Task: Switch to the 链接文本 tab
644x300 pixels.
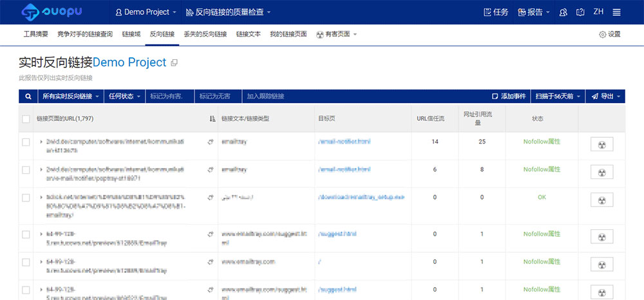Action: tap(248, 35)
